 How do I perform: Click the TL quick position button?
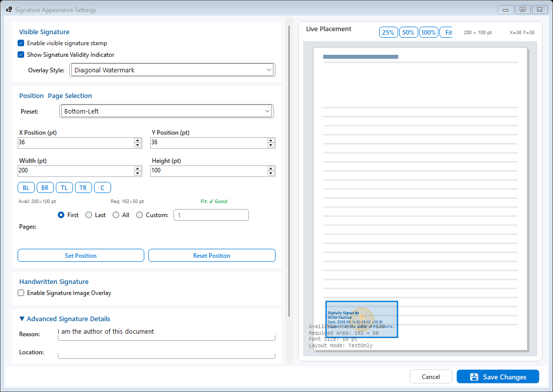[x=64, y=187]
